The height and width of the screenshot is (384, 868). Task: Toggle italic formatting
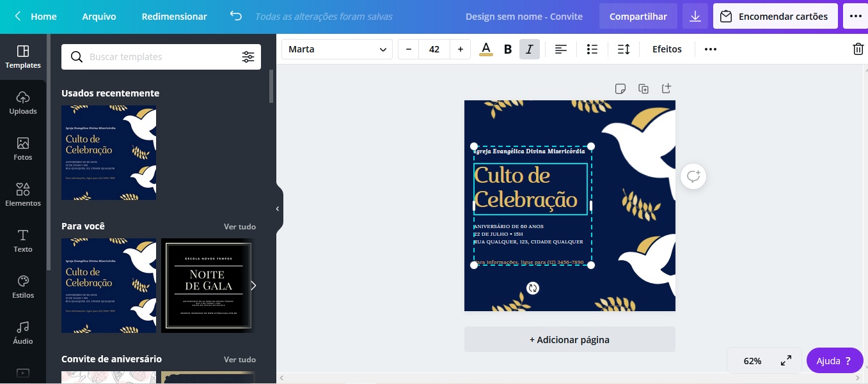[530, 49]
